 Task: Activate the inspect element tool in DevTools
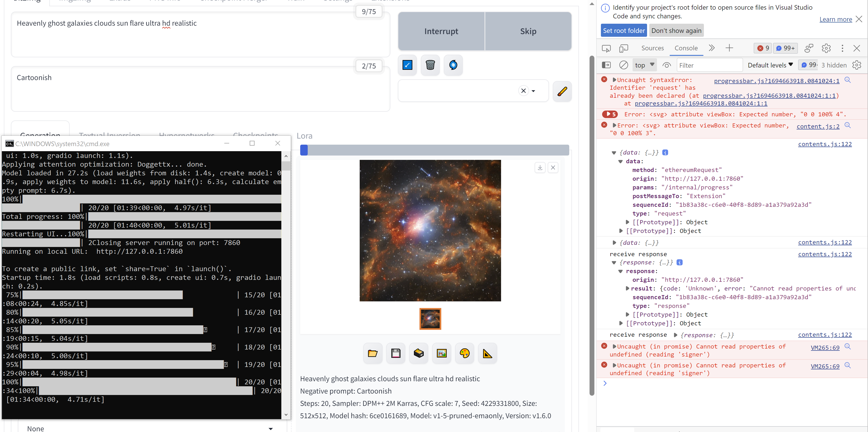click(606, 48)
